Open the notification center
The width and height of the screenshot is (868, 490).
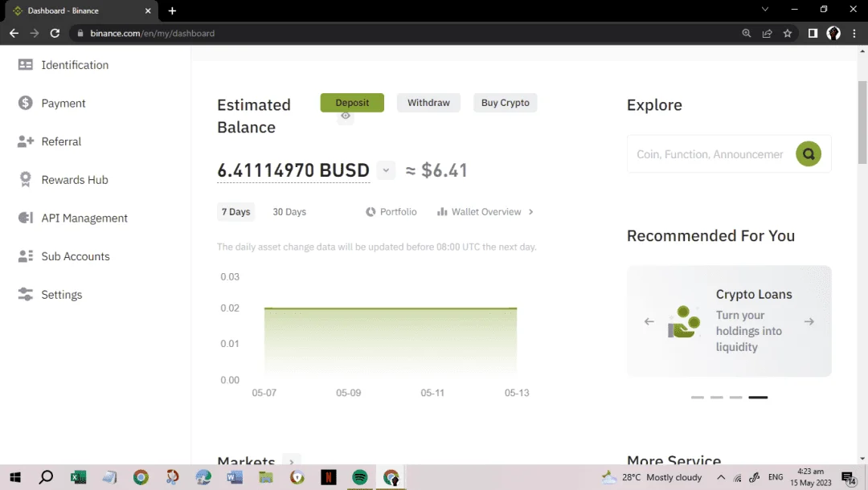[x=849, y=478]
